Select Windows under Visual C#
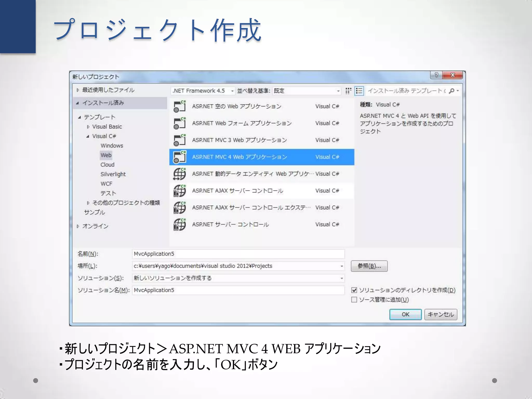The width and height of the screenshot is (532, 399). (112, 146)
